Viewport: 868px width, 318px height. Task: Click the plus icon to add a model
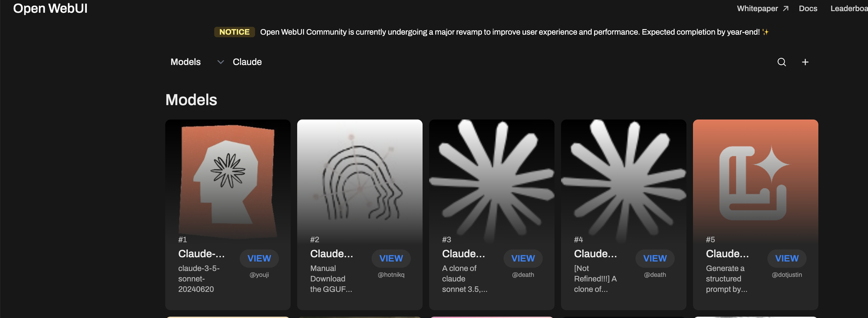[805, 62]
